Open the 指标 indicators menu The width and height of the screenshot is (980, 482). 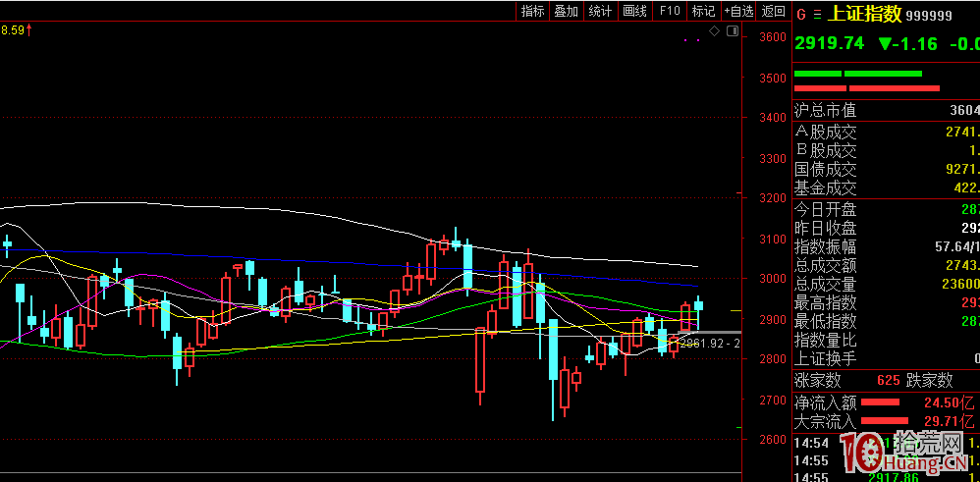(532, 11)
